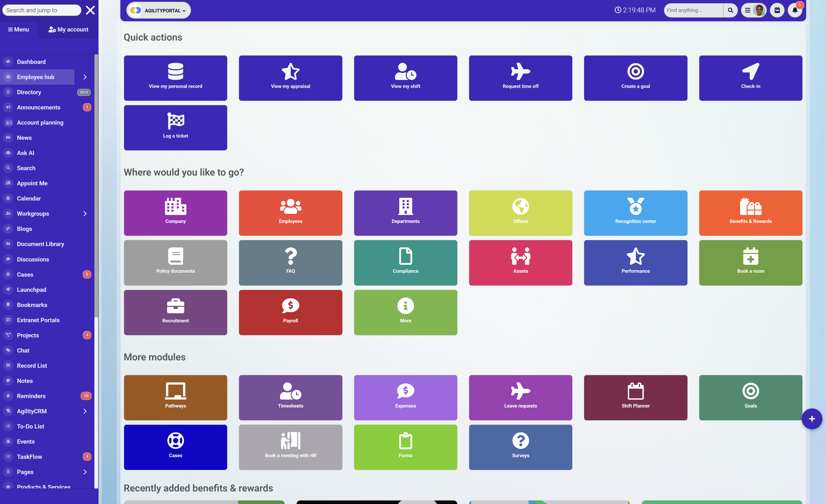Click the Find anything search field
Image resolution: width=825 pixels, height=504 pixels.
coord(693,10)
